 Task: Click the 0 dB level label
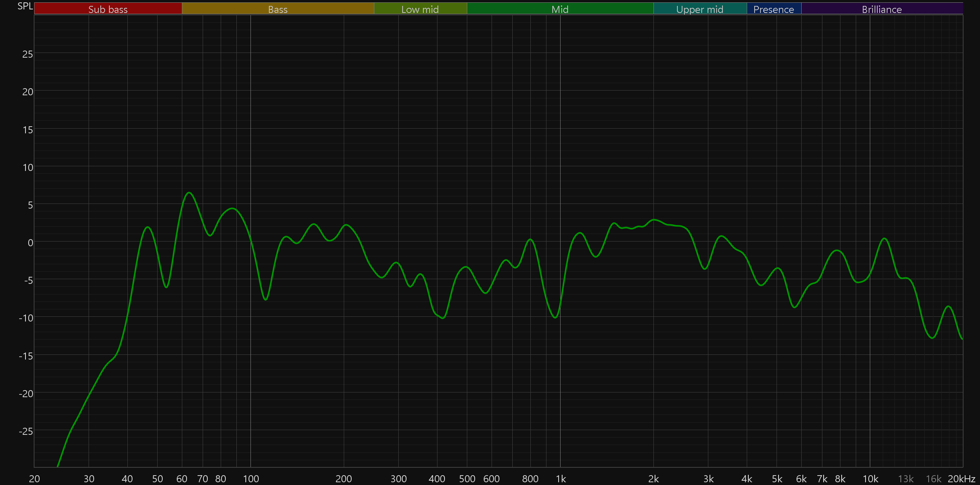(30, 243)
